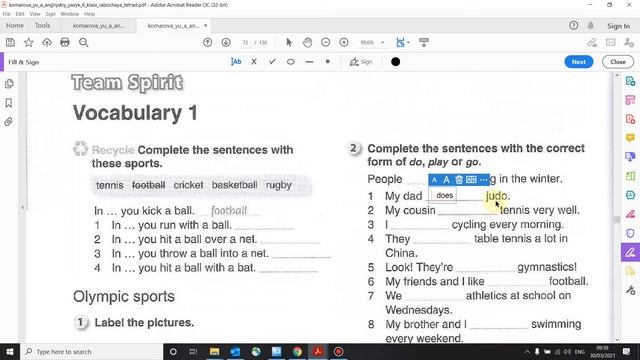640x360 pixels.
Task: Open page thumbnails panel
Action: pyautogui.click(x=9, y=84)
